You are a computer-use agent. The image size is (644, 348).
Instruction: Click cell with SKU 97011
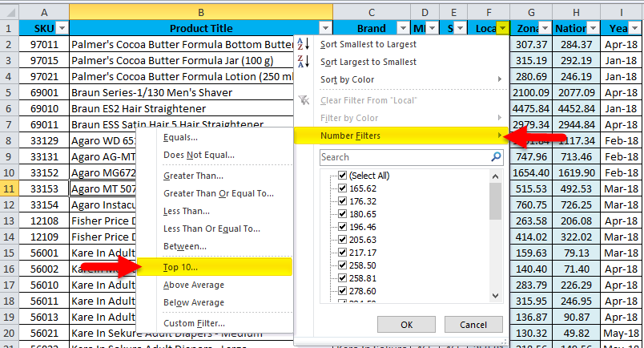coord(44,44)
